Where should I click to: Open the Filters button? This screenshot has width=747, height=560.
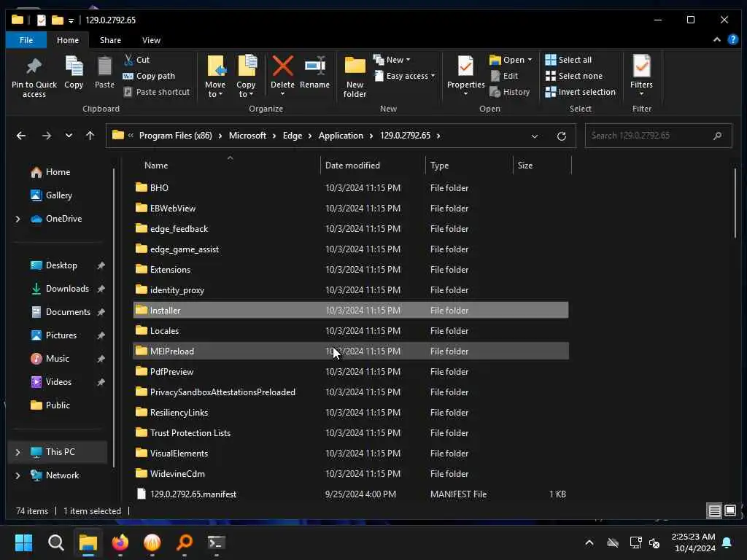point(641,74)
